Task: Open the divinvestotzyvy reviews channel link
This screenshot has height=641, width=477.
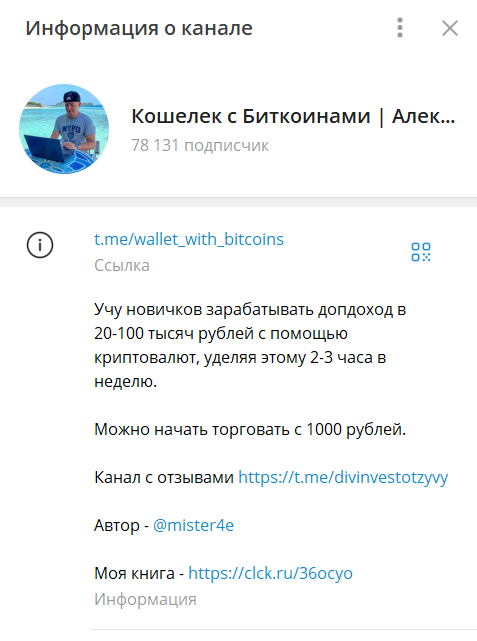Action: [343, 477]
